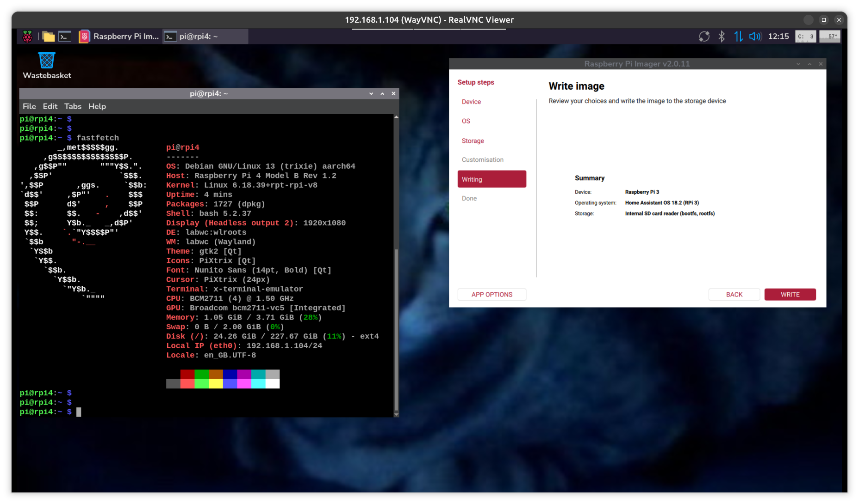This screenshot has width=859, height=504.
Task: Maximize the RealVNC Viewer window
Action: pos(824,20)
